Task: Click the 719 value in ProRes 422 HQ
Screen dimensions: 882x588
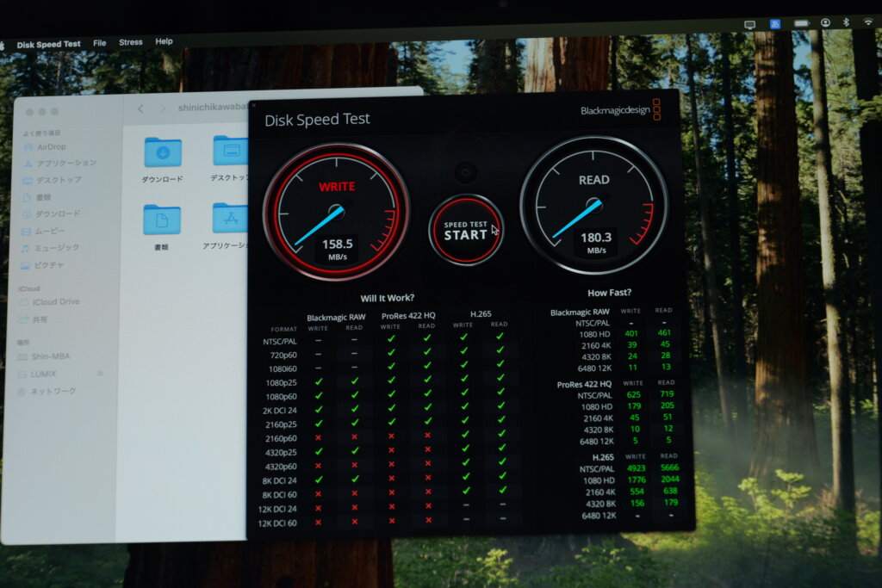Action: point(667,394)
